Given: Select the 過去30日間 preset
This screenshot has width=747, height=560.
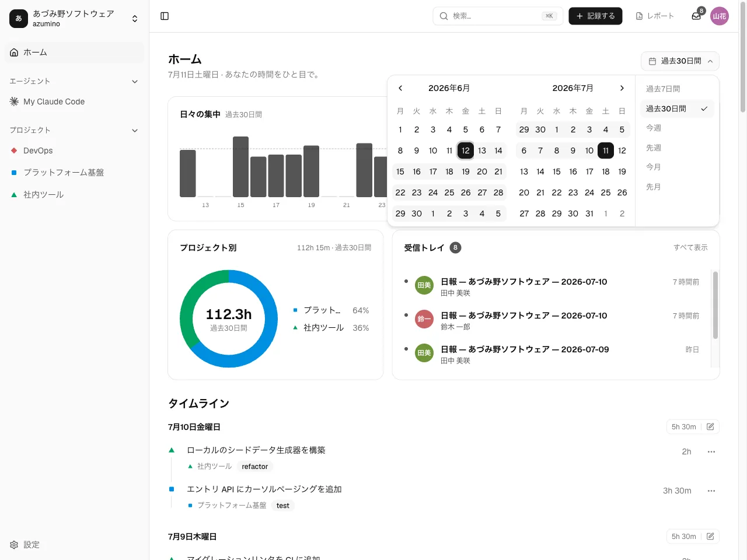Looking at the screenshot, I should click(677, 108).
